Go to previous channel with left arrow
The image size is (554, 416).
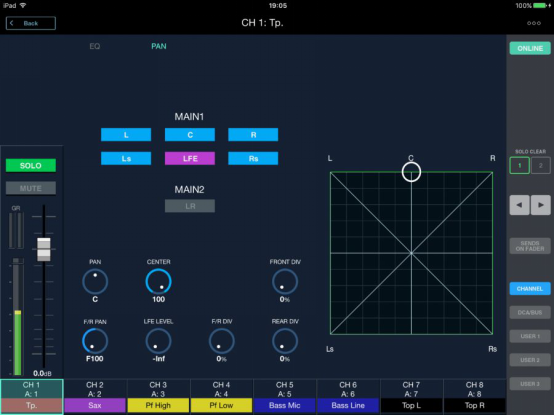click(x=519, y=205)
